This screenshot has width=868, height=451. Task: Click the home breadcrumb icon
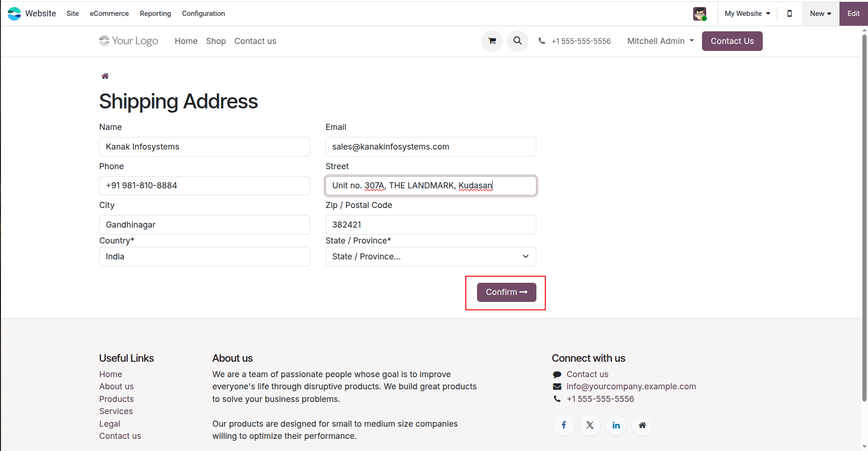tap(105, 76)
